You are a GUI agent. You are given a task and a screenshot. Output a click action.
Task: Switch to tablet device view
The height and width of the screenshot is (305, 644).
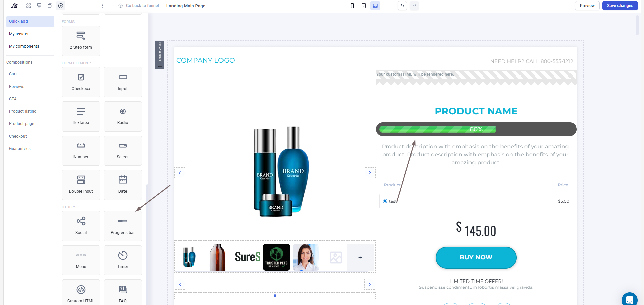[x=364, y=6]
